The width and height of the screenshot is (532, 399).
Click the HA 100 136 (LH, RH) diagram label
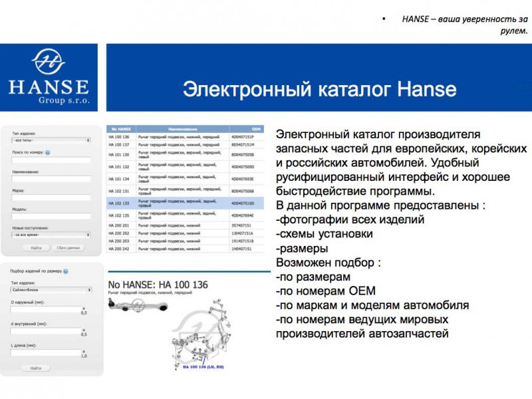coord(203,367)
